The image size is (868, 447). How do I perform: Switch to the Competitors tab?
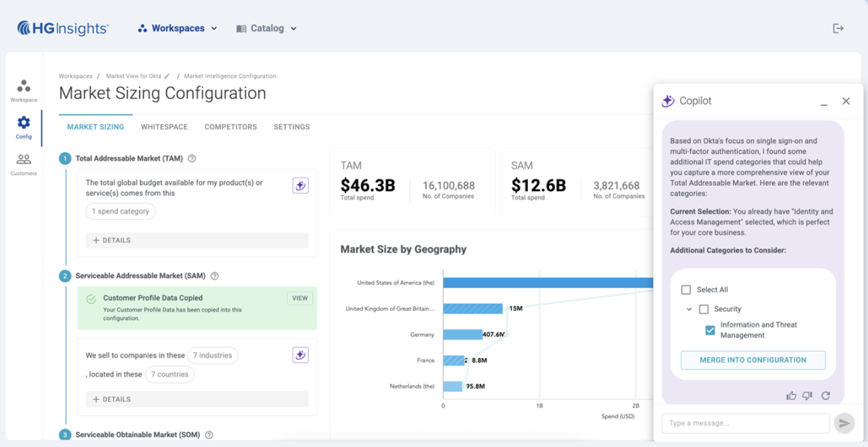coord(231,127)
